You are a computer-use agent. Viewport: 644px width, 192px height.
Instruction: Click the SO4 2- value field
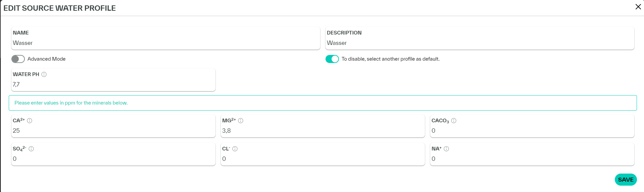pyautogui.click(x=113, y=159)
